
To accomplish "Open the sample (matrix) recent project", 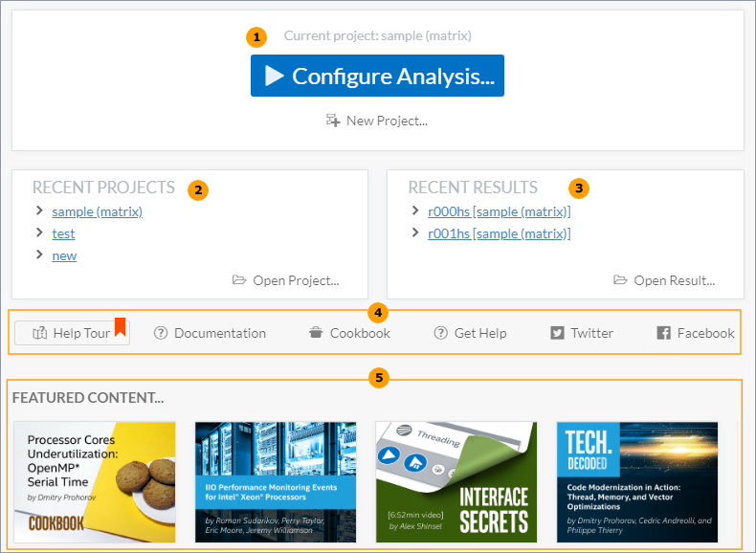I will click(97, 211).
